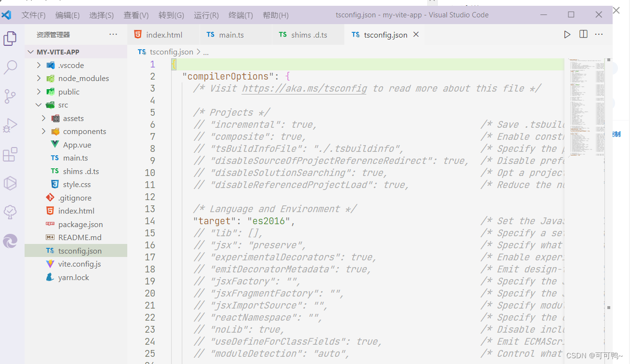Open the Search view in activity bar

[10, 67]
